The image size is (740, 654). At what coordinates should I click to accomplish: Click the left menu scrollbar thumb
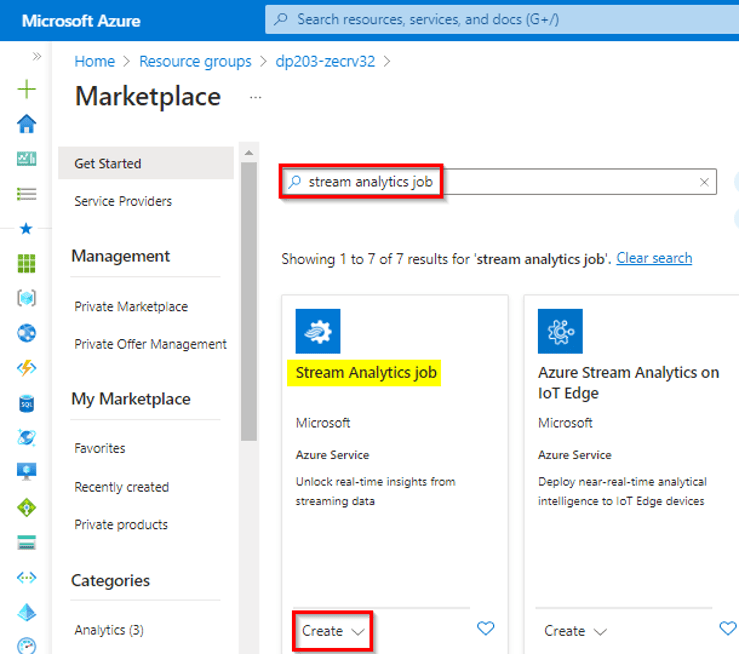[x=249, y=302]
